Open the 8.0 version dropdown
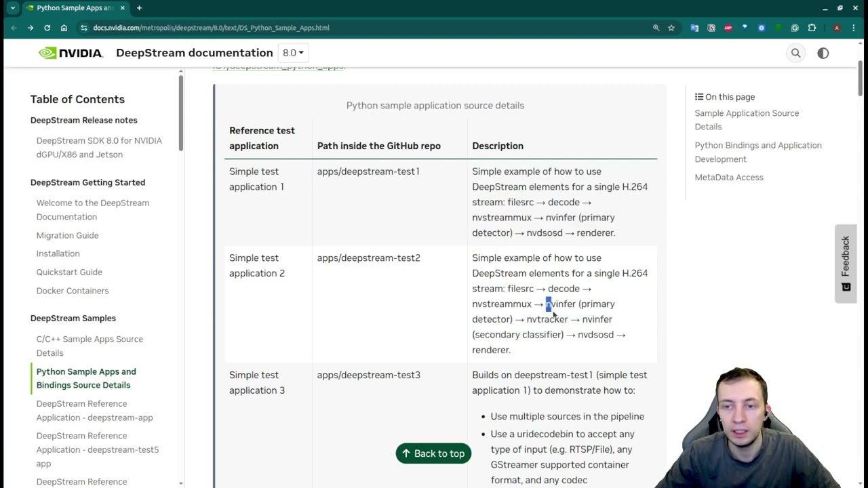 tap(293, 53)
